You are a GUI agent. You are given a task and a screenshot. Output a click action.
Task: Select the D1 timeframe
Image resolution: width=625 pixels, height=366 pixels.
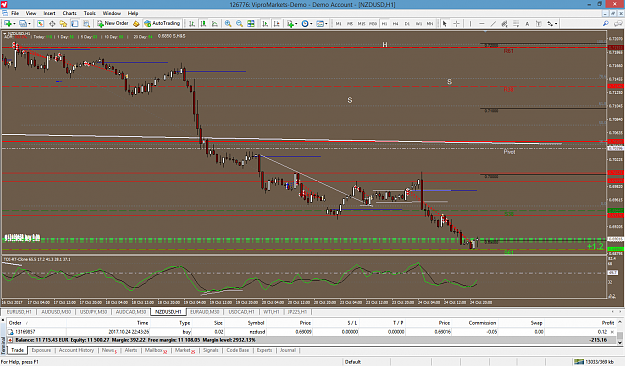pos(407,24)
